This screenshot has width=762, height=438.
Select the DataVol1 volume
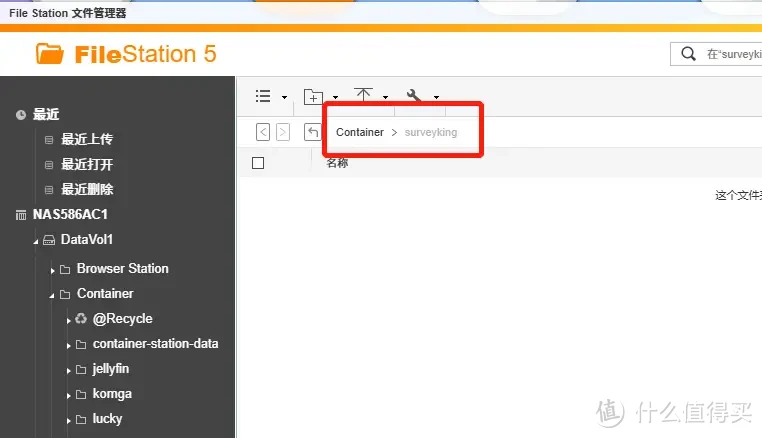[87, 239]
